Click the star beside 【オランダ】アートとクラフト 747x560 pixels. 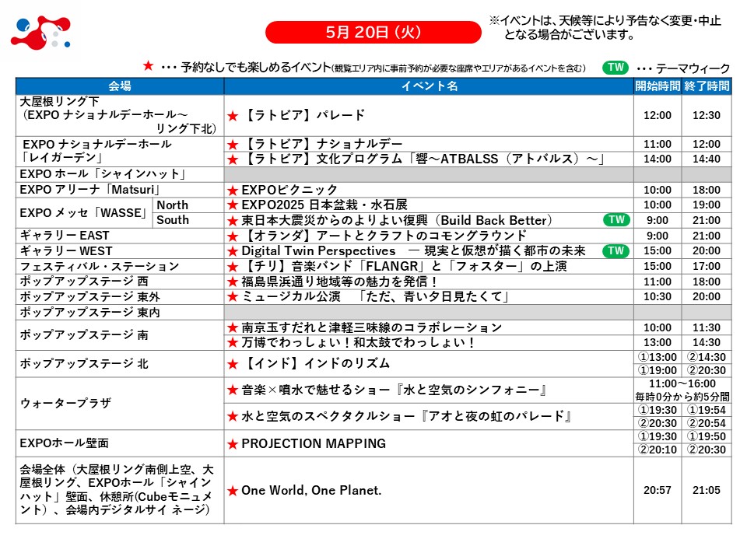[233, 236]
